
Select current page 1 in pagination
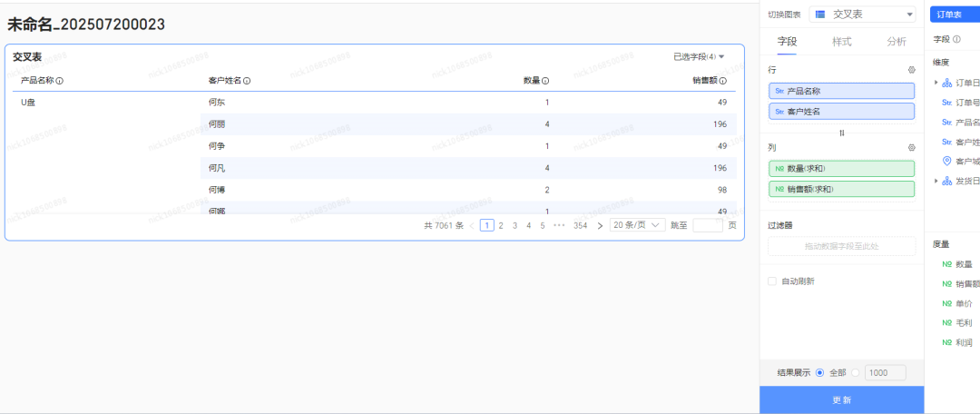[x=487, y=226]
